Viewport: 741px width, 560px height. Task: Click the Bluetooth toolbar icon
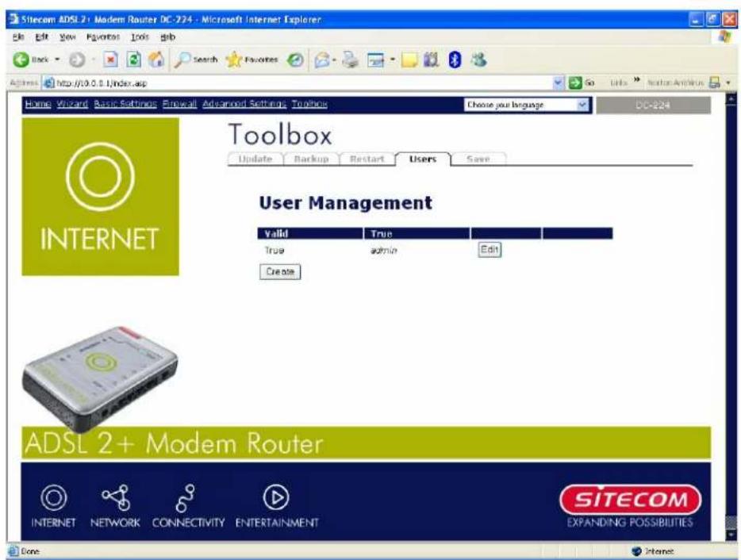pos(454,60)
